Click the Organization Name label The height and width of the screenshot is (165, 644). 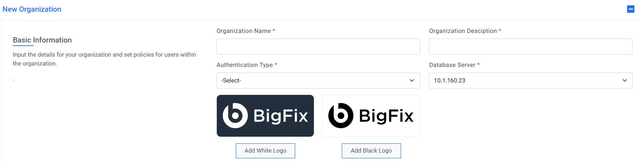click(244, 31)
